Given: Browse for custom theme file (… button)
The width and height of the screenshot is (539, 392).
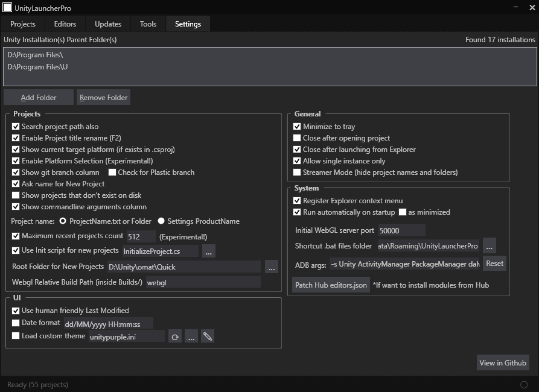Looking at the screenshot, I should (191, 337).
